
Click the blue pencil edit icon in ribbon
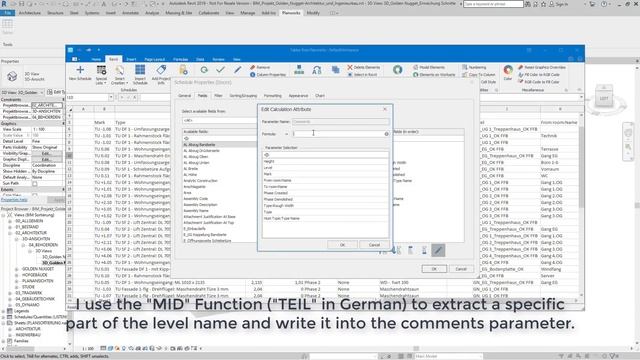(x=238, y=70)
